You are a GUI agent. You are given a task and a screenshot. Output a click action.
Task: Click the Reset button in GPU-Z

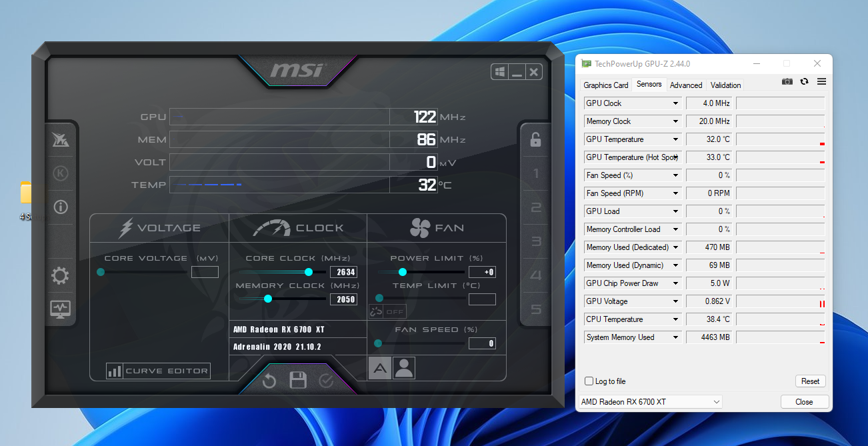[x=810, y=381]
